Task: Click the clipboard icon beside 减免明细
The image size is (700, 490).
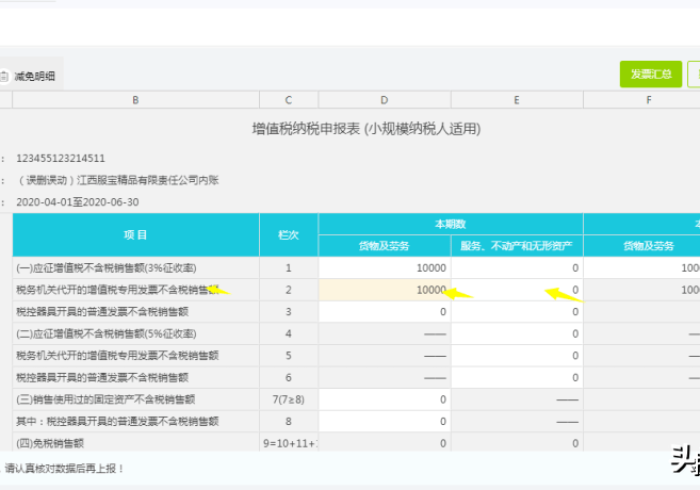Action: coord(4,76)
